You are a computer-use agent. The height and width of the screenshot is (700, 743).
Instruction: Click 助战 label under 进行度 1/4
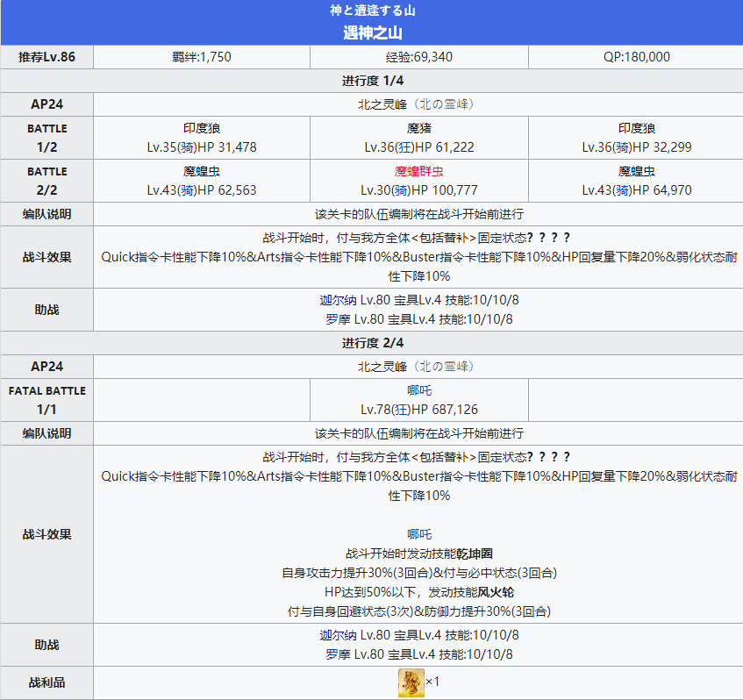click(46, 310)
